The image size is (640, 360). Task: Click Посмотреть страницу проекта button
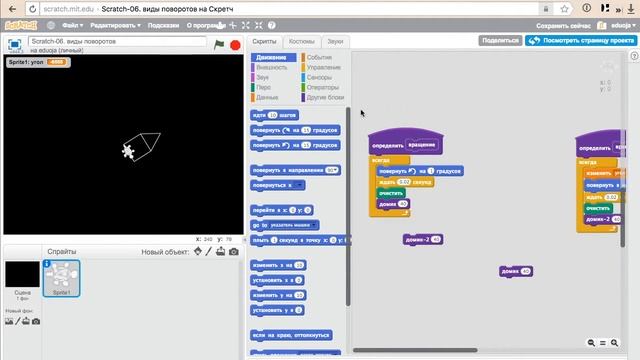(581, 40)
